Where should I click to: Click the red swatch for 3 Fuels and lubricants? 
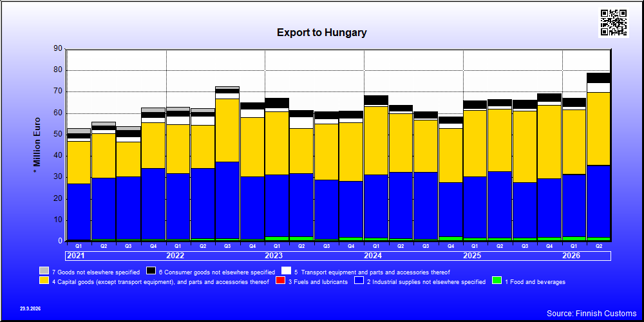pos(281,281)
